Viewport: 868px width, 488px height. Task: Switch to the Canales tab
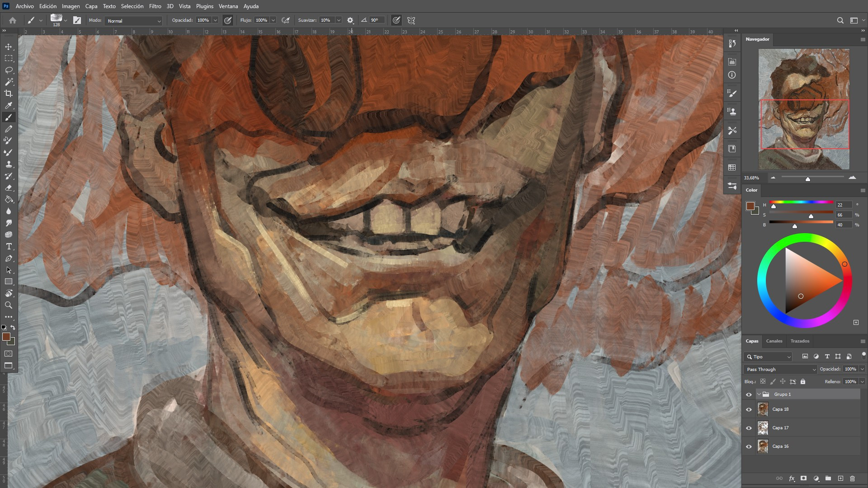pyautogui.click(x=774, y=341)
